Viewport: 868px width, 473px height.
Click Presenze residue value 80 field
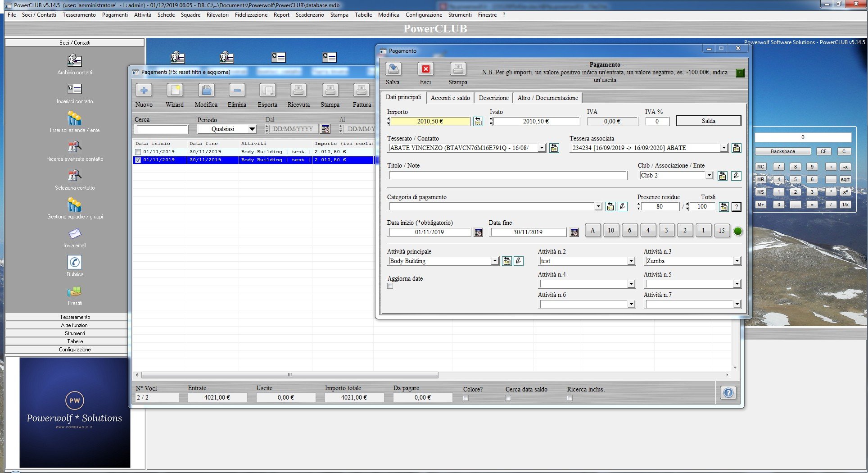coord(660,207)
